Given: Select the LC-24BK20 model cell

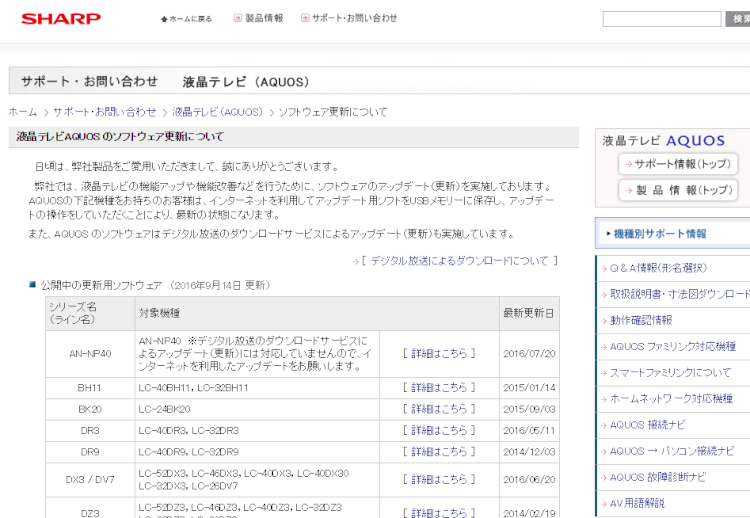Looking at the screenshot, I should coord(257,409).
